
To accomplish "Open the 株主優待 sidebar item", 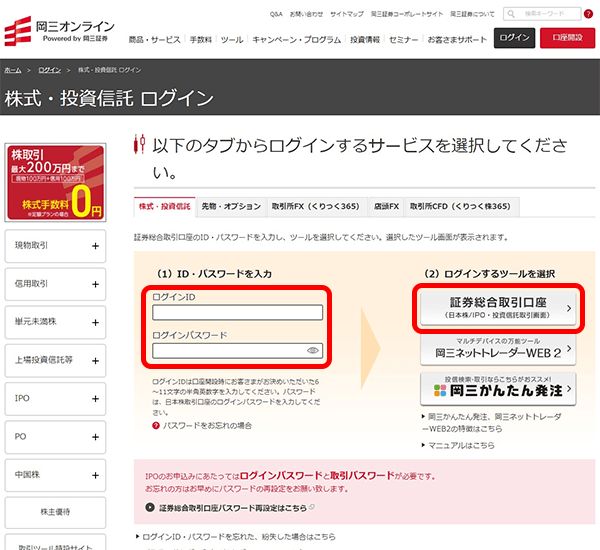I will (55, 512).
